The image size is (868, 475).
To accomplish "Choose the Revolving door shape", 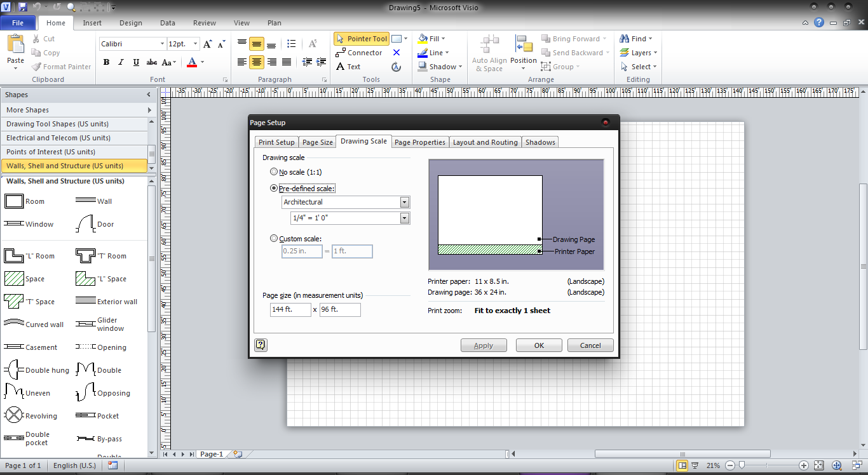I will (x=31, y=416).
